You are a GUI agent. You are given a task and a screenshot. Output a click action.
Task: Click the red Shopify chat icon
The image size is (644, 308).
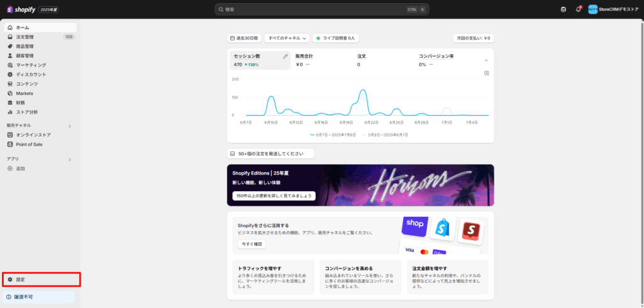(x=470, y=231)
